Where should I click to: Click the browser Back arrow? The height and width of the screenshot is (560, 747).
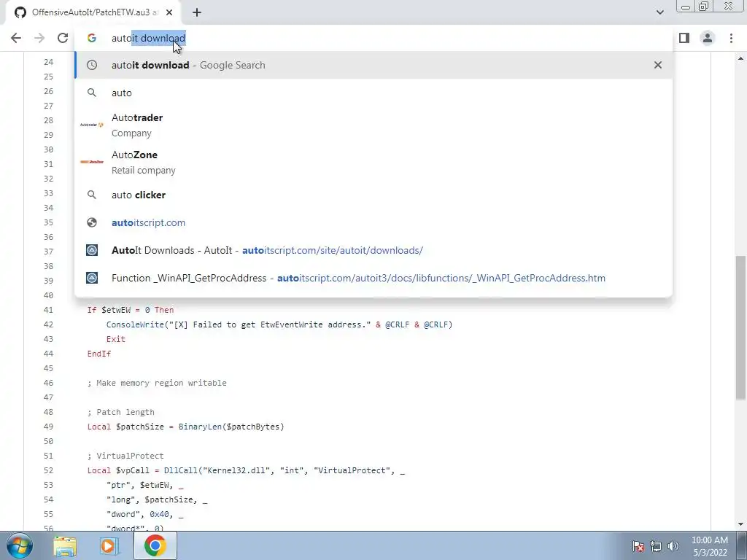[16, 38]
